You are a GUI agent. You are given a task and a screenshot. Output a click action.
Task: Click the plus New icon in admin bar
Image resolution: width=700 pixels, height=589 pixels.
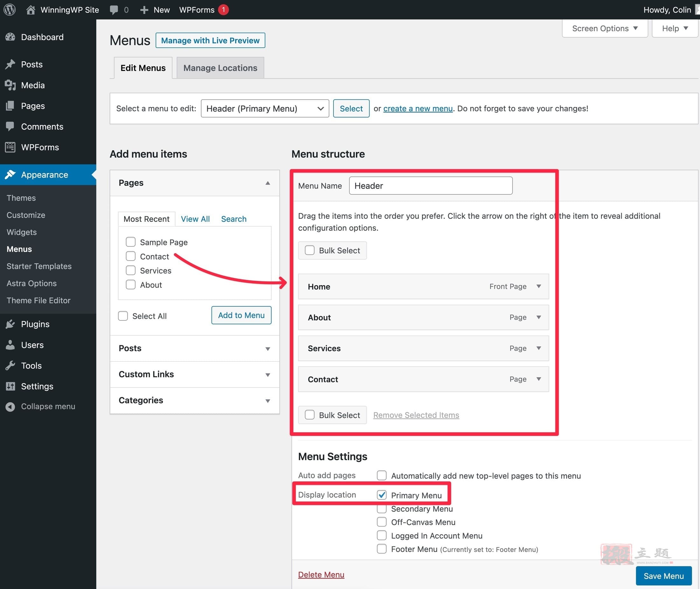click(x=144, y=10)
